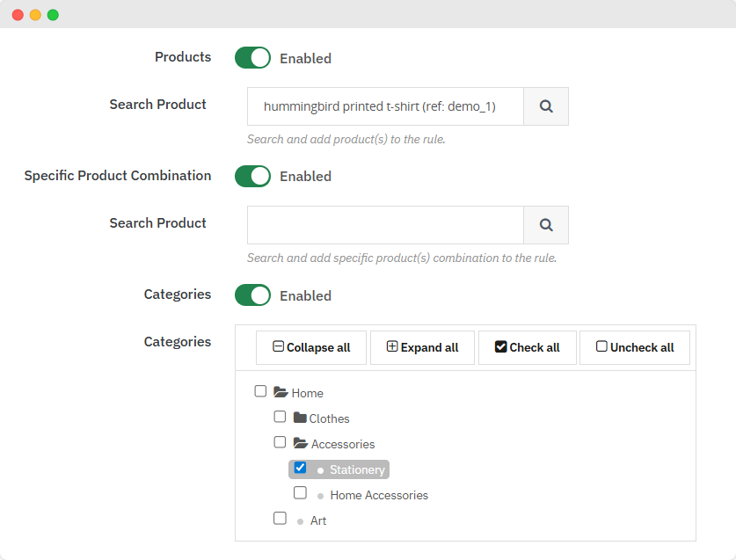This screenshot has height=560, width=736.
Task: Check the Home Accessories checkbox
Action: point(300,493)
